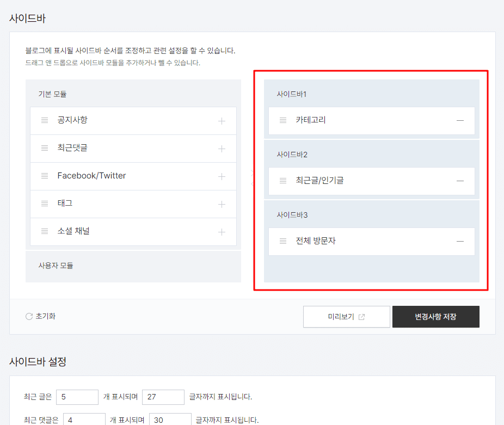Add 소셜 채널 with its plus icon
Viewport: 504px width, 425px height.
pos(222,231)
